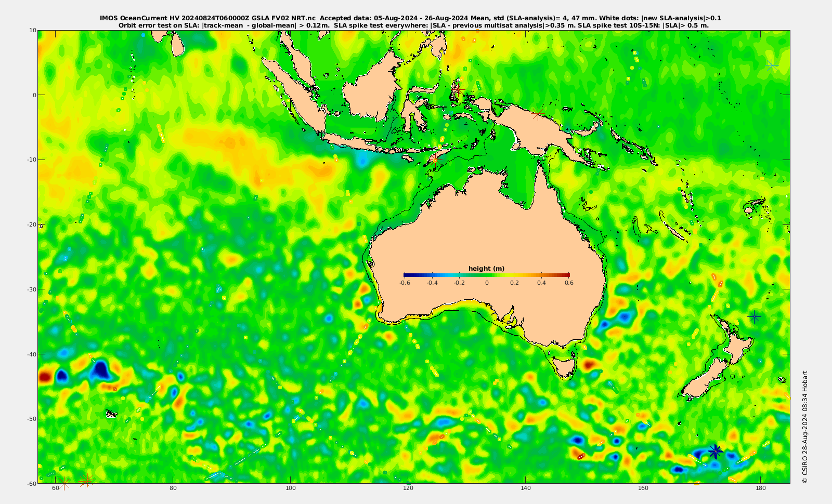Viewport: 832px width, 504px height.
Task: Click the '-0.6' colorbar tick label
Action: 405,283
